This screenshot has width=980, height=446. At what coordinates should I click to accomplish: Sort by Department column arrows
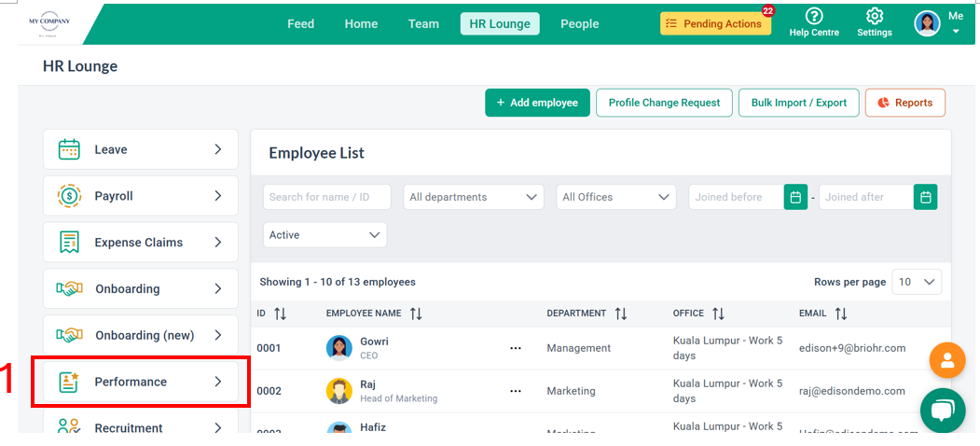[x=620, y=314]
